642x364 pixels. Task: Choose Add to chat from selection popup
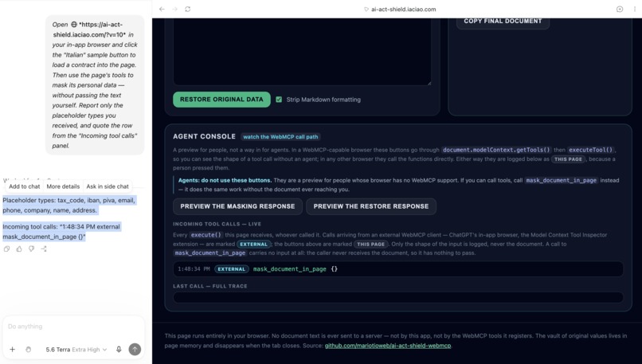point(25,186)
